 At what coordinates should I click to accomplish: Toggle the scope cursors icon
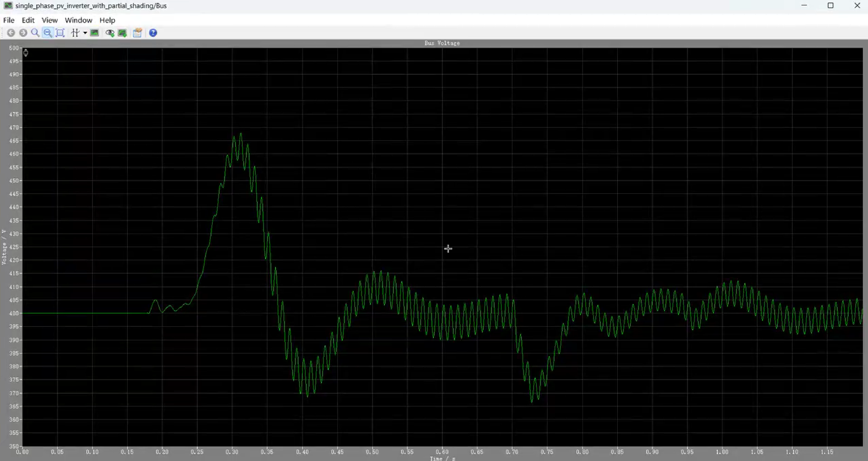click(75, 33)
